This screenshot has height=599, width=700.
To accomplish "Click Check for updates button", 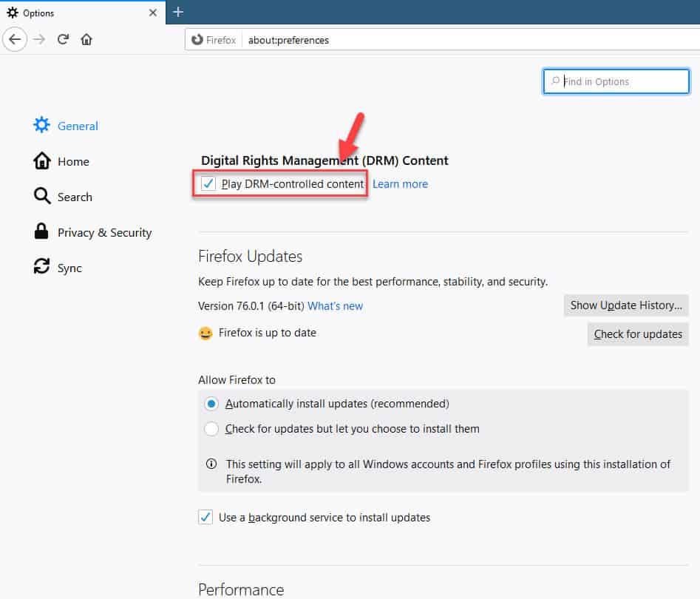I will (638, 334).
